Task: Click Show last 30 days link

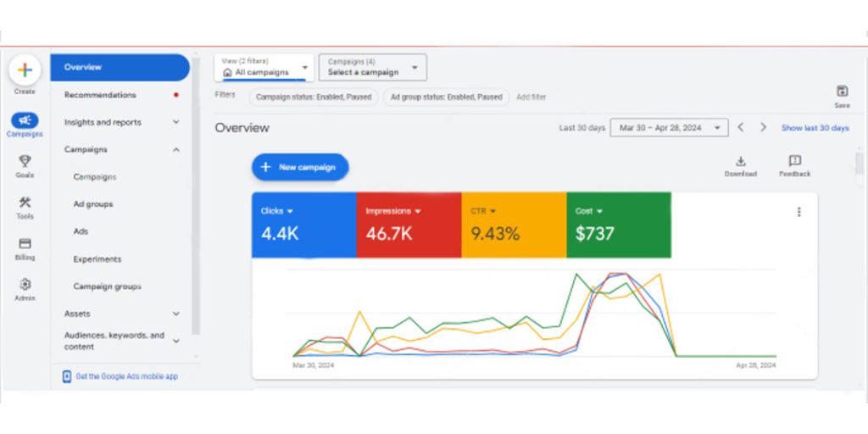Action: coord(815,128)
